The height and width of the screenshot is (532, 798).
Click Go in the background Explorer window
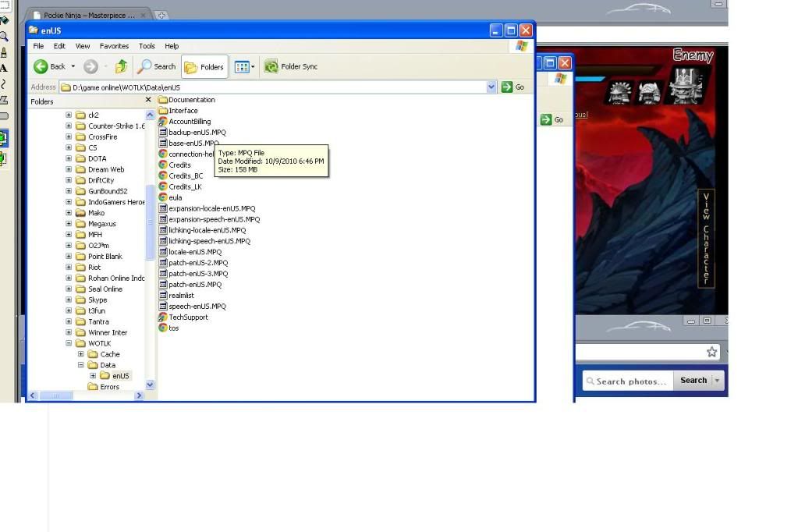click(x=552, y=119)
